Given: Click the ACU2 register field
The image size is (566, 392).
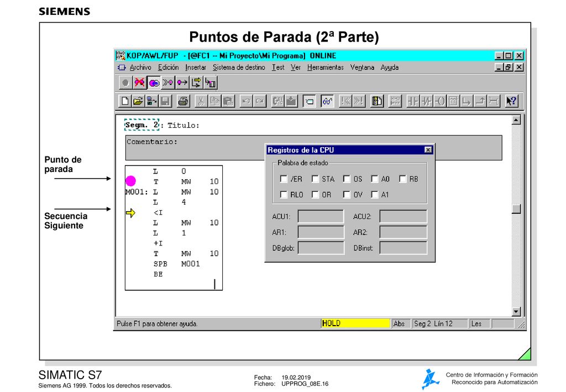Looking at the screenshot, I should (403, 217).
